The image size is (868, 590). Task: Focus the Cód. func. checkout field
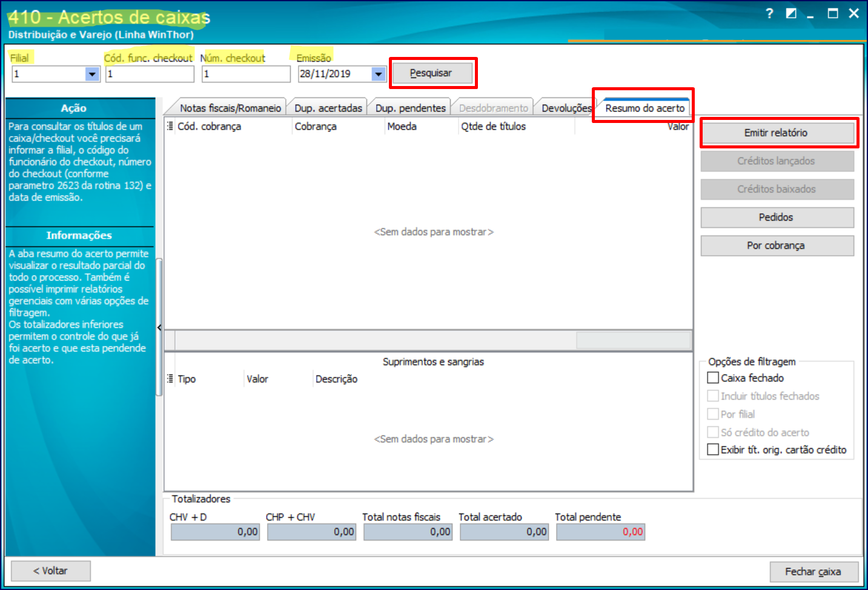[150, 74]
